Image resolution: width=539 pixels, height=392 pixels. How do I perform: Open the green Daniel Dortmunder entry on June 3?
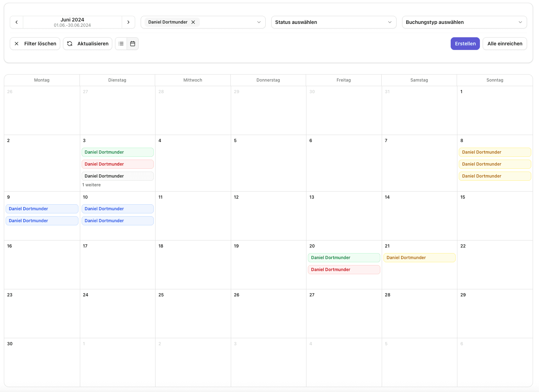[x=118, y=152]
